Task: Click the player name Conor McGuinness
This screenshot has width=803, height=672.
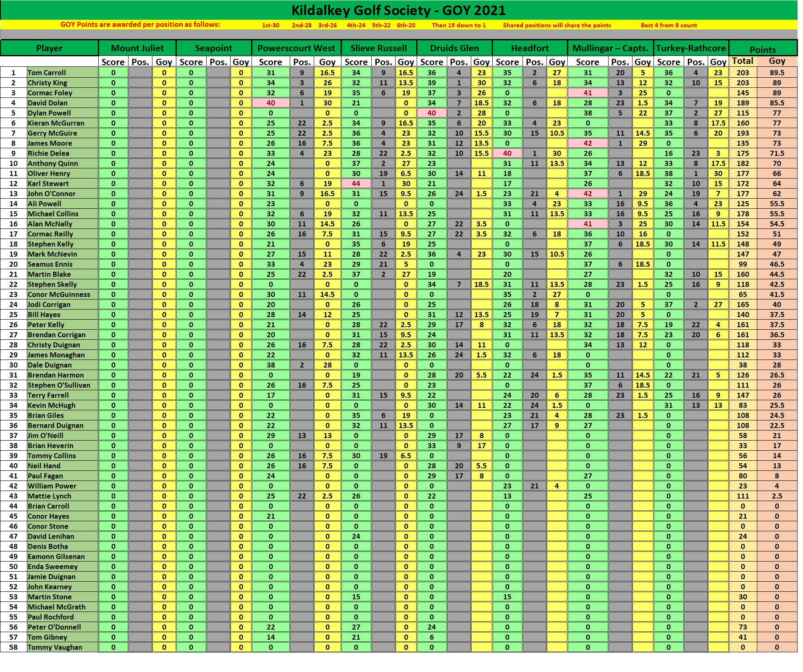Action: (x=59, y=294)
